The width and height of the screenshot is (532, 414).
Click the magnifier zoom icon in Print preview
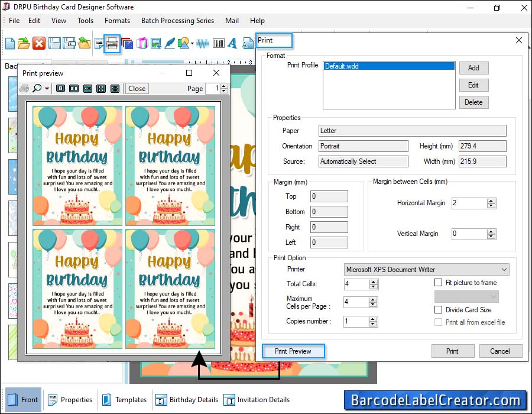(x=37, y=88)
